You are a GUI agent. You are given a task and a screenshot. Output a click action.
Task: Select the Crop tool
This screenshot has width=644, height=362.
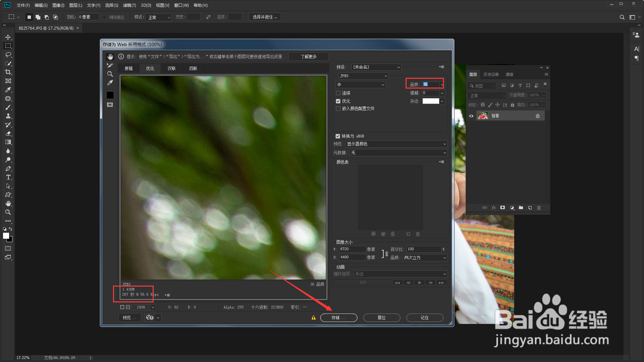point(8,72)
